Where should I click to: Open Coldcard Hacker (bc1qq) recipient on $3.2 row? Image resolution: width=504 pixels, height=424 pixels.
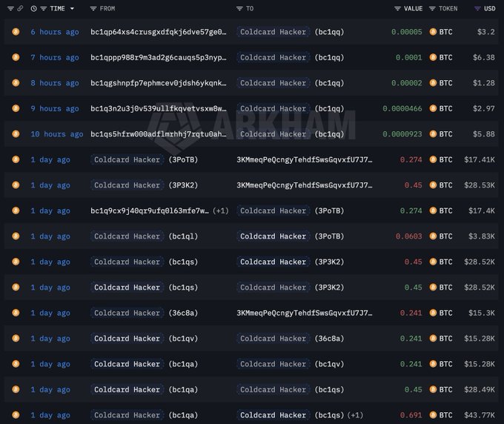click(273, 32)
